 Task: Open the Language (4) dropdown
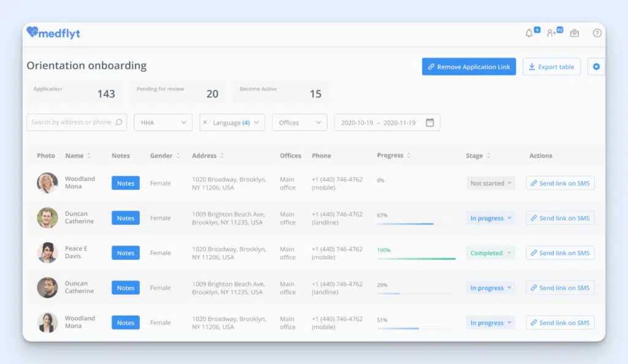tap(236, 123)
